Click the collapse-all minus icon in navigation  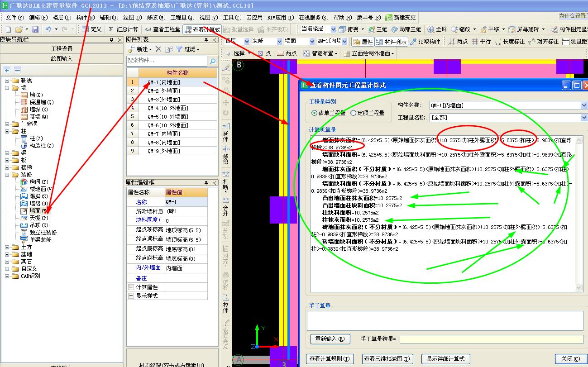pyautogui.click(x=17, y=70)
